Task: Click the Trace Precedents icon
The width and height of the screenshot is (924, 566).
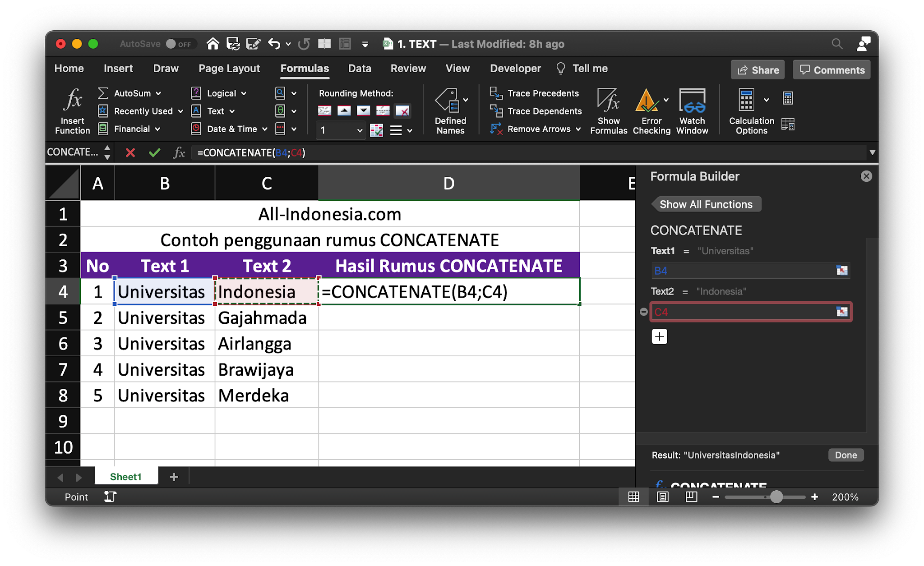Action: pos(496,93)
